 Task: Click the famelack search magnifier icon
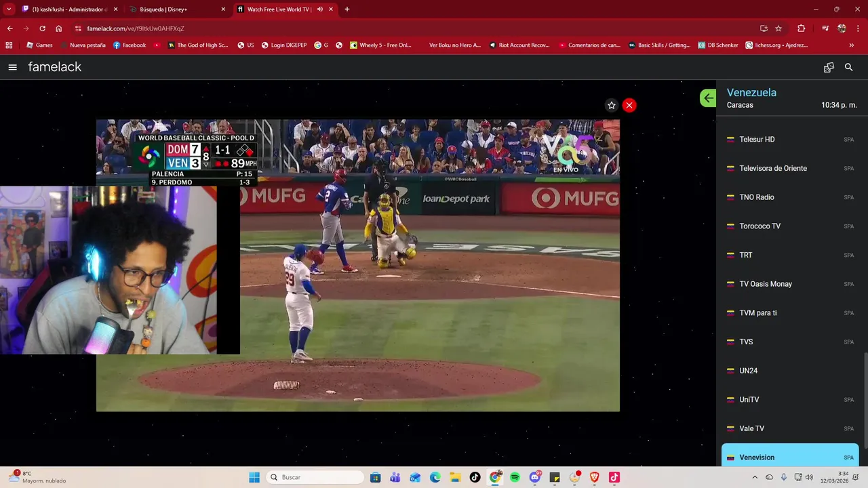(x=848, y=67)
